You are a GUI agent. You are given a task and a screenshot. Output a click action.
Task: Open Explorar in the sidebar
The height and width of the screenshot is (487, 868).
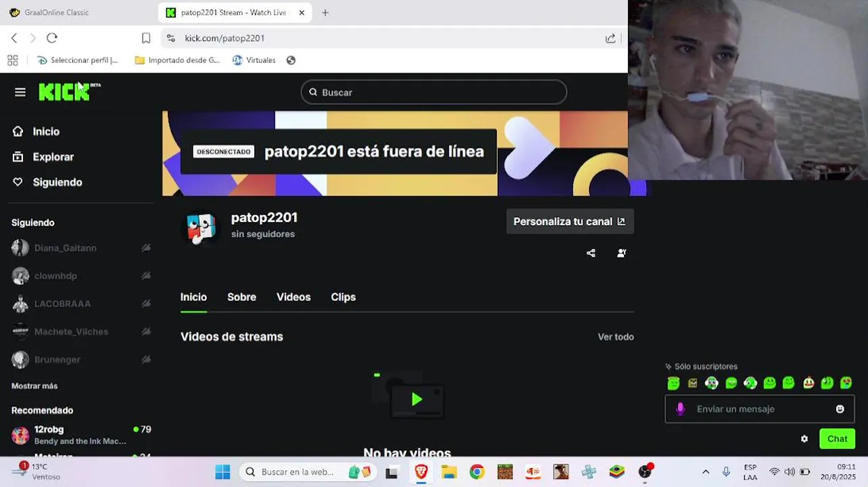43,157
